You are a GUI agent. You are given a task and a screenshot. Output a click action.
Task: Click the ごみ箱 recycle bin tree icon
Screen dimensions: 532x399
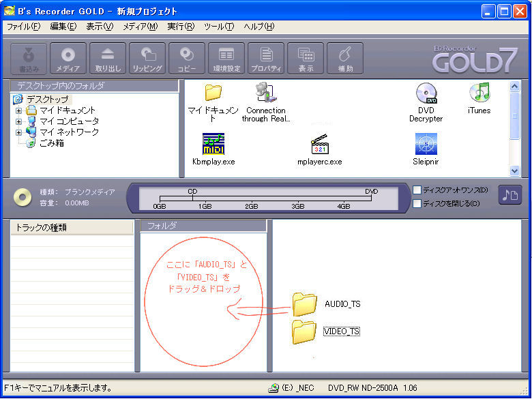[x=31, y=143]
